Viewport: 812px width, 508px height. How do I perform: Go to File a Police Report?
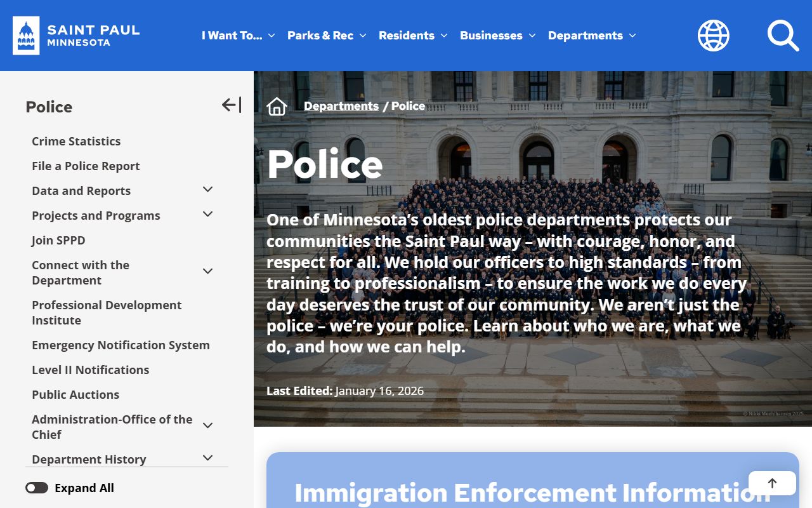tap(86, 166)
